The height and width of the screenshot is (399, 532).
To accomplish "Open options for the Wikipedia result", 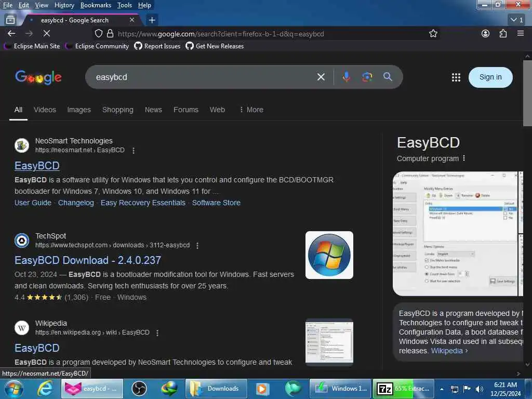I will pyautogui.click(x=157, y=333).
